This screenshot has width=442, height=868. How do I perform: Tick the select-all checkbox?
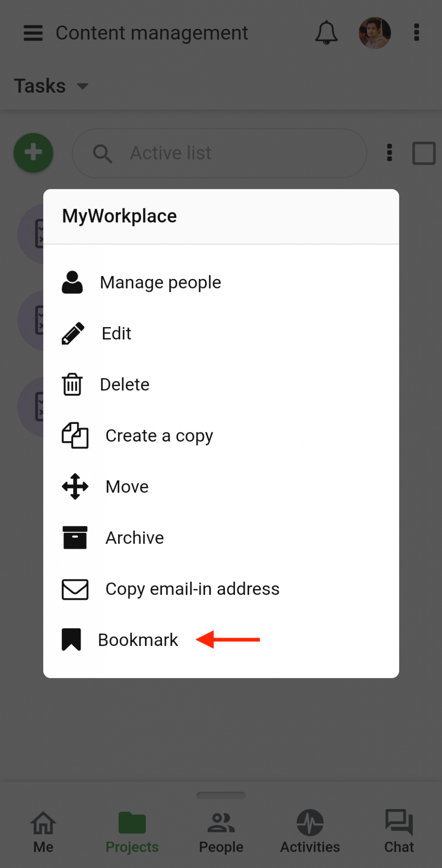tap(424, 153)
